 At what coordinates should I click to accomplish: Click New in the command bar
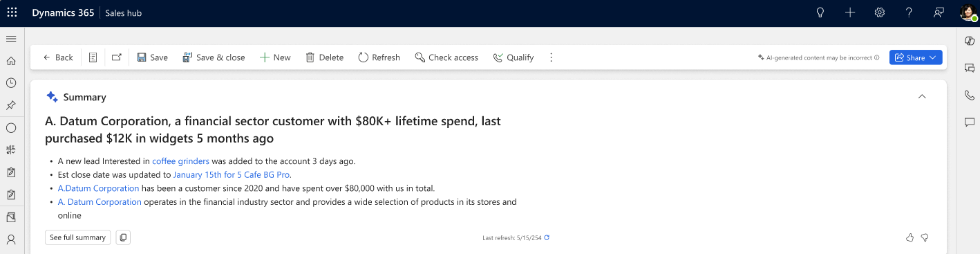275,57
